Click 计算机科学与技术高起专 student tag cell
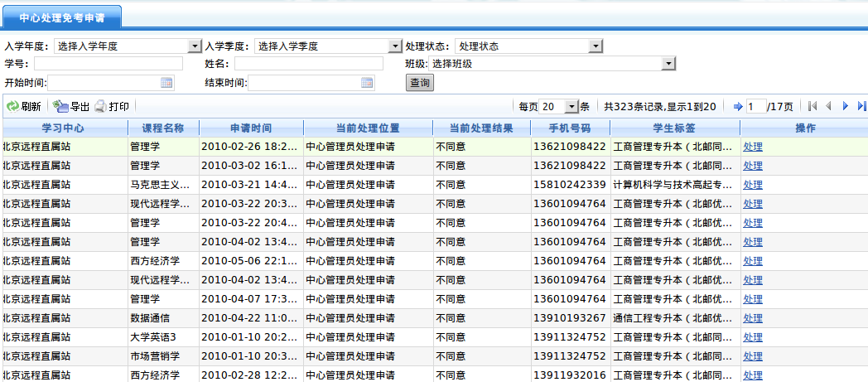 click(x=675, y=185)
